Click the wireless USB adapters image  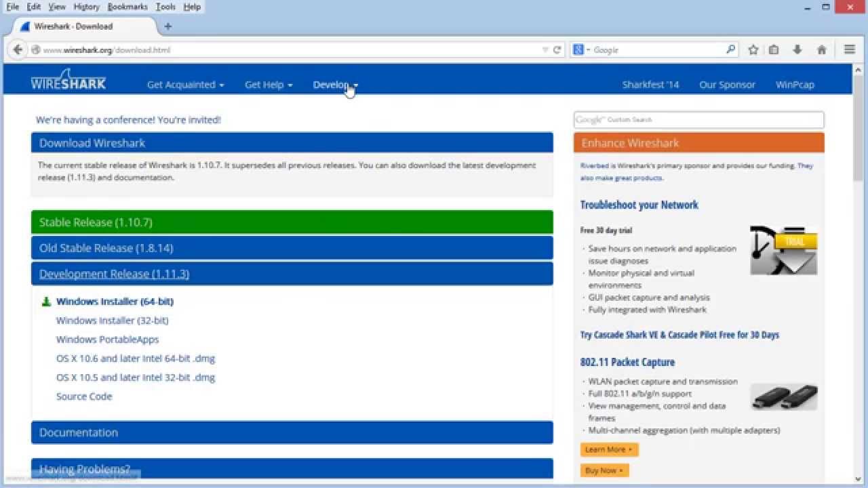tap(784, 397)
